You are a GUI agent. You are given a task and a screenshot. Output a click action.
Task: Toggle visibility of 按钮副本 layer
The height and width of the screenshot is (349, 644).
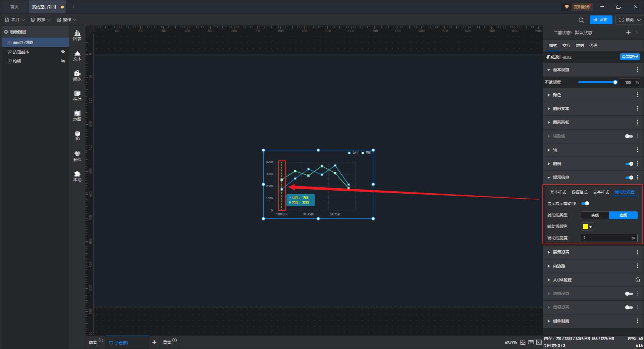[63, 52]
